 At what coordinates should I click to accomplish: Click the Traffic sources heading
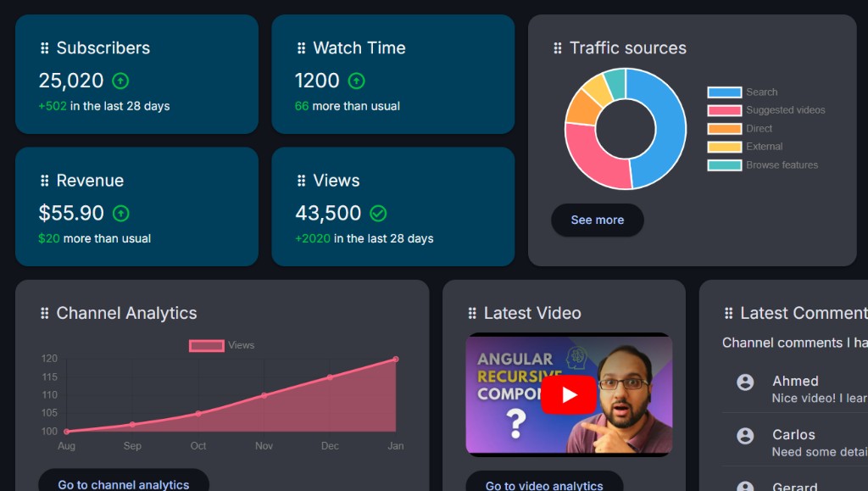[628, 48]
